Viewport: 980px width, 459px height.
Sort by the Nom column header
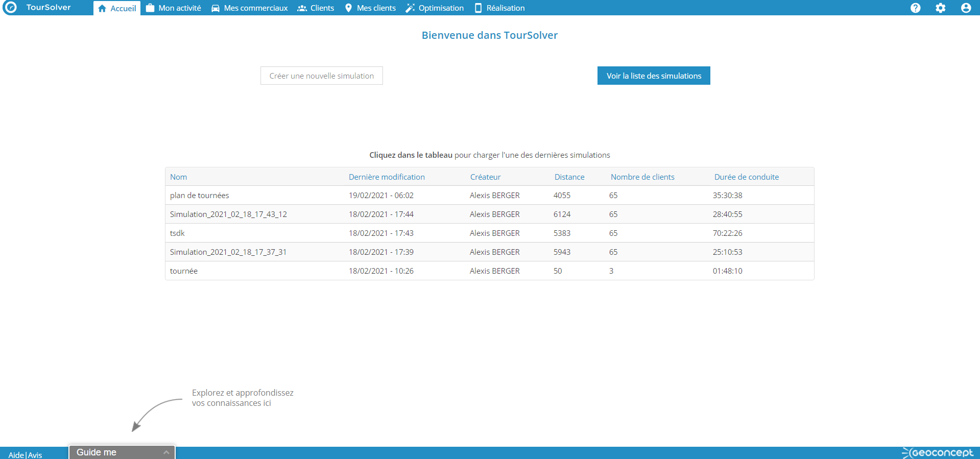(x=178, y=177)
